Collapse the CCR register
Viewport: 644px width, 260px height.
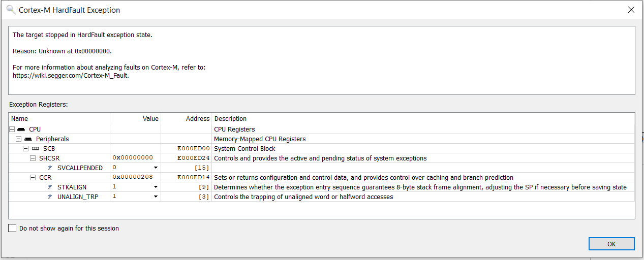coord(34,177)
